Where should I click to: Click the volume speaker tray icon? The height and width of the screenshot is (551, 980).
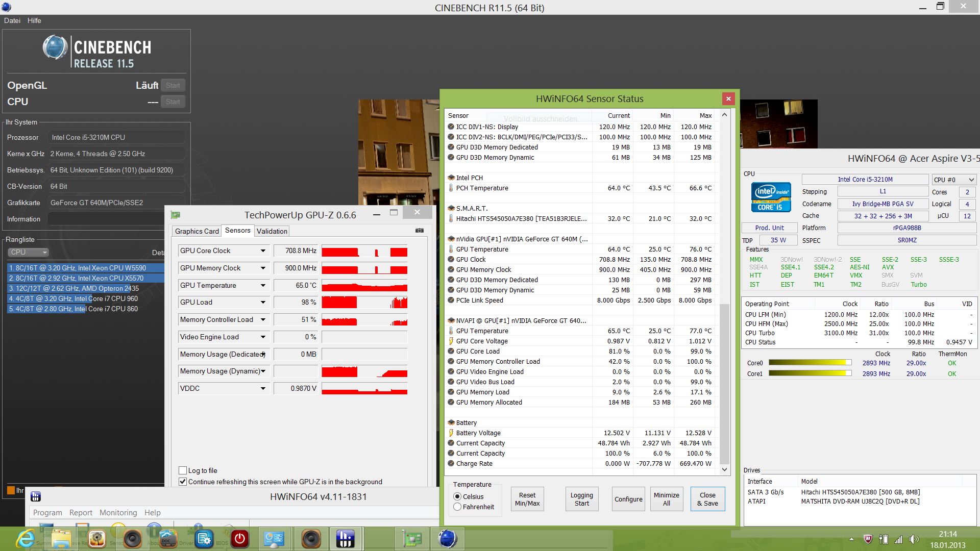tap(914, 539)
